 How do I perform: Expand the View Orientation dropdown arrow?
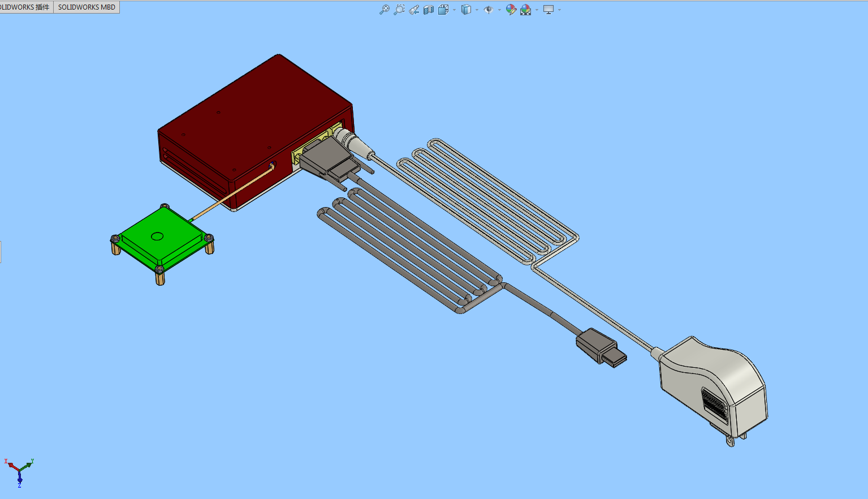(454, 10)
